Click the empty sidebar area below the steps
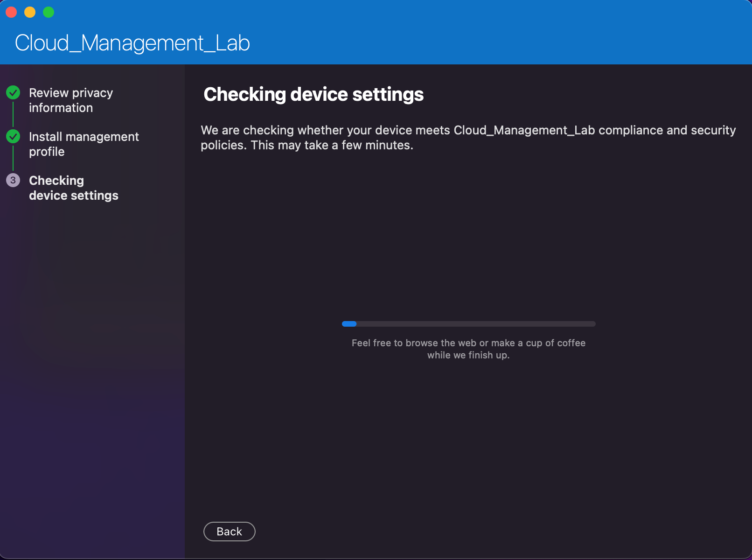 (x=92, y=373)
